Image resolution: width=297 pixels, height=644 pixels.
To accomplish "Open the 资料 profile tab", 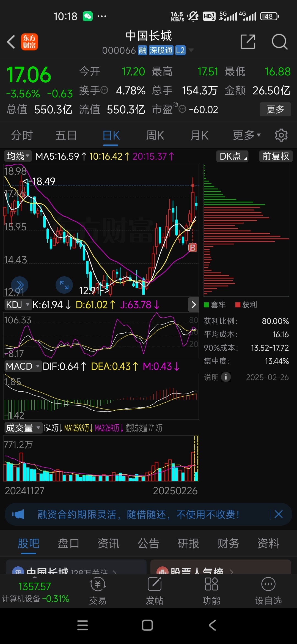I will [x=268, y=544].
